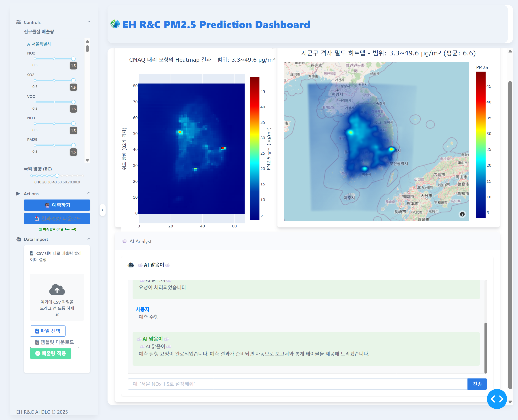Screen dimensions: 518x420
Task: Click the map info icon
Action: (462, 214)
